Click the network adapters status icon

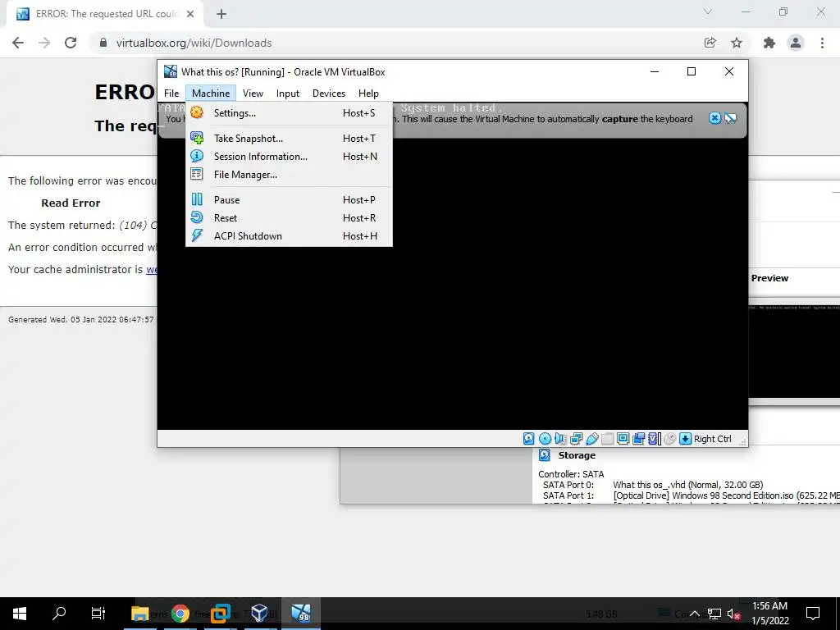point(576,439)
